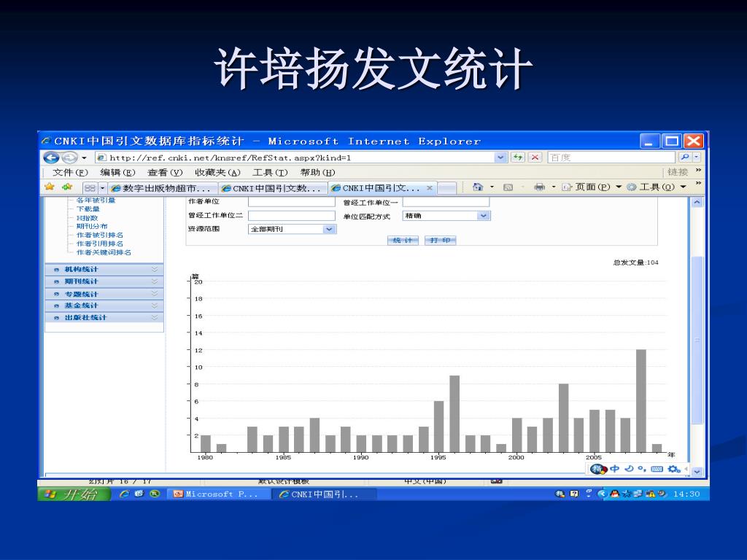Click the IE Forward navigation button

tap(69, 157)
